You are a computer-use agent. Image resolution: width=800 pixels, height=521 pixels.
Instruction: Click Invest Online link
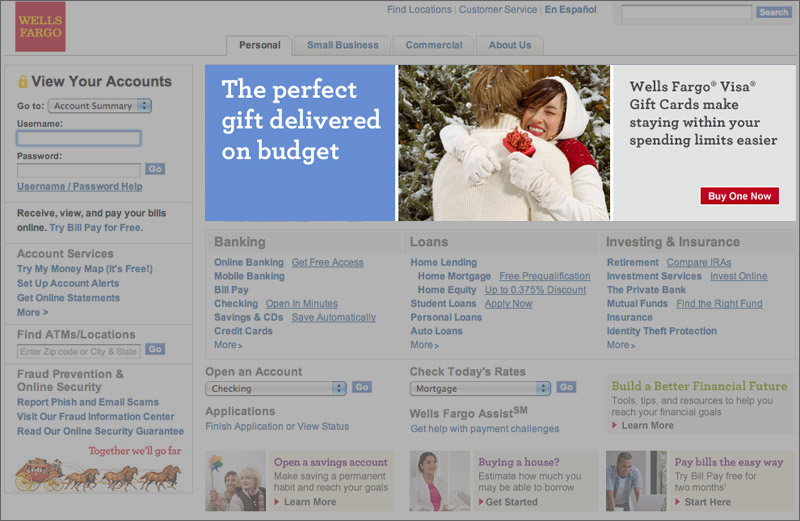[739, 276]
